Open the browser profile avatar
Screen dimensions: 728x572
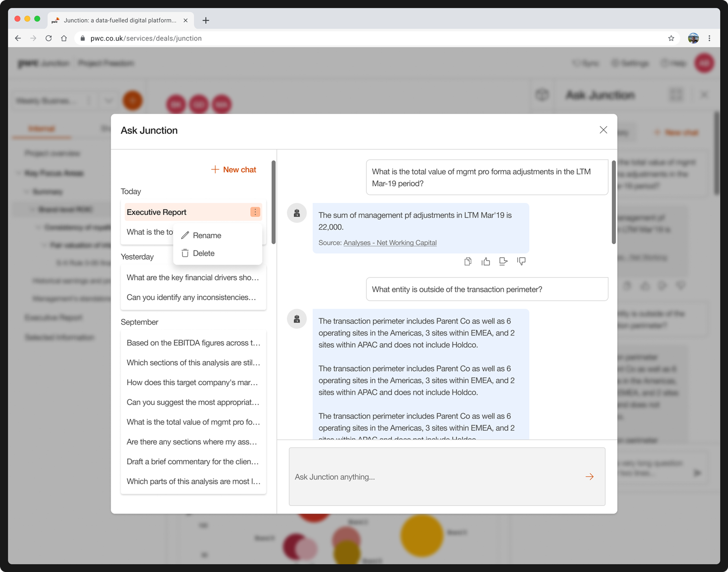(x=693, y=38)
